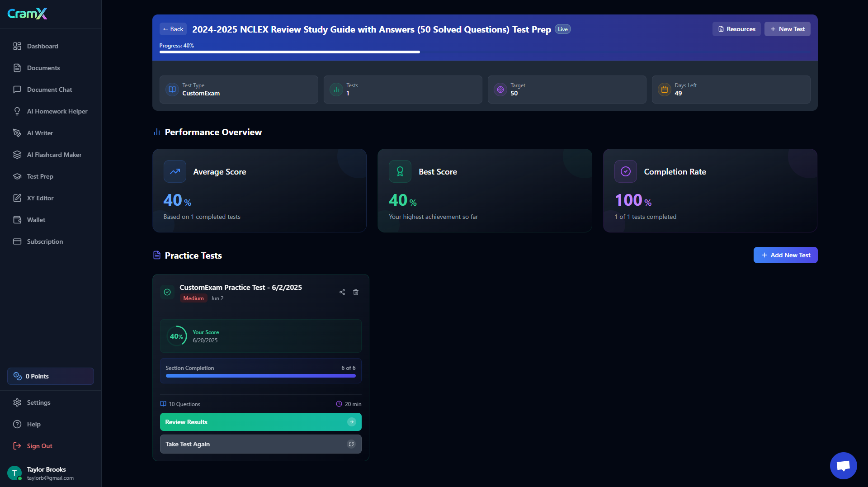Click Add New Test button
This screenshot has width=868, height=487.
(786, 255)
